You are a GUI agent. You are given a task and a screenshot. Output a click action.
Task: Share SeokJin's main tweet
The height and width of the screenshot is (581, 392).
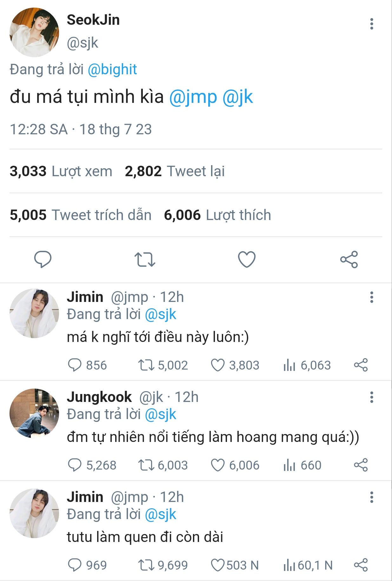pyautogui.click(x=349, y=259)
